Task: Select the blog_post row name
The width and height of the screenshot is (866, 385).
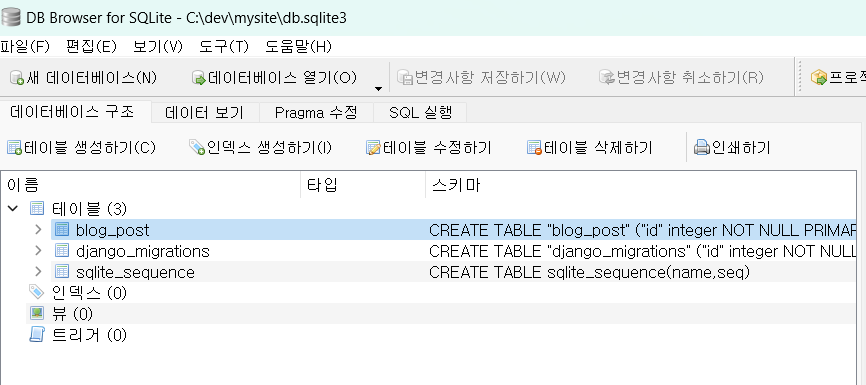Action: point(112,230)
